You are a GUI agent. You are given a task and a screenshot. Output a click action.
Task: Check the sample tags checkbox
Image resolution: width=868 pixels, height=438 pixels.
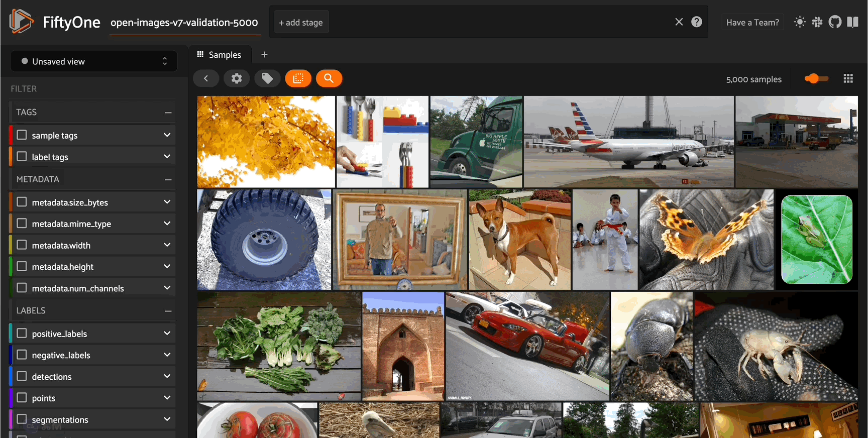point(22,135)
